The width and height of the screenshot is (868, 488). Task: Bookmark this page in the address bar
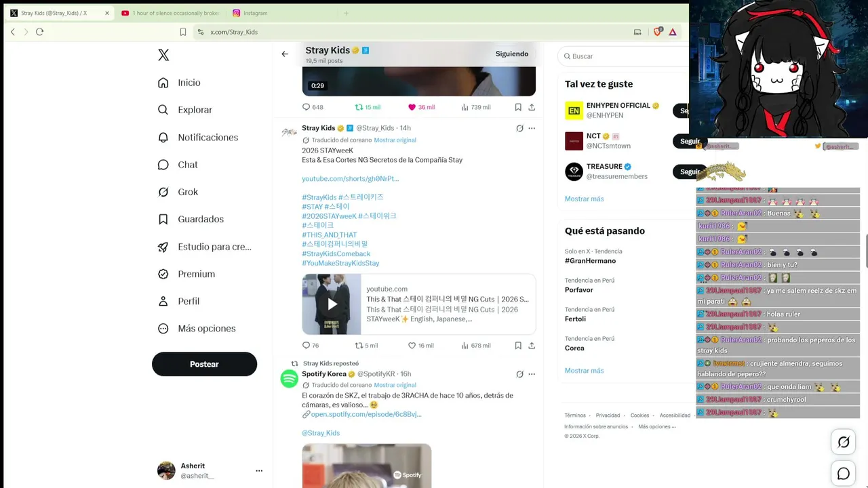point(183,32)
